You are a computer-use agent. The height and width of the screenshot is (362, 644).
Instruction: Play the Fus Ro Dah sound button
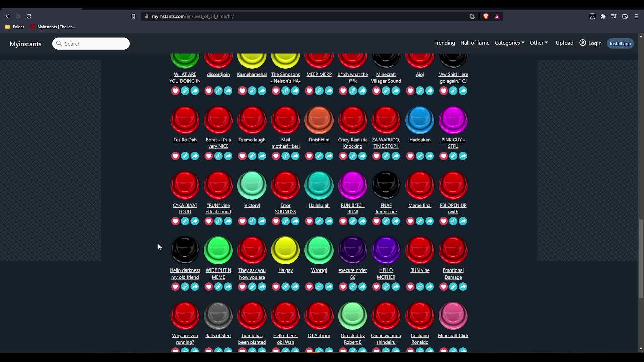[x=185, y=121]
